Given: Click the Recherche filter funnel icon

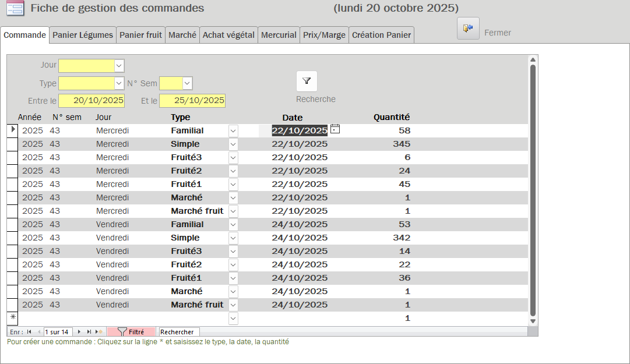Looking at the screenshot, I should pyautogui.click(x=307, y=82).
